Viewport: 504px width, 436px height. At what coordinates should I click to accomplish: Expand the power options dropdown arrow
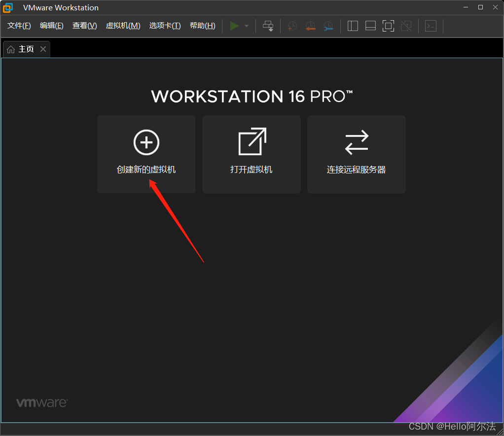(247, 26)
